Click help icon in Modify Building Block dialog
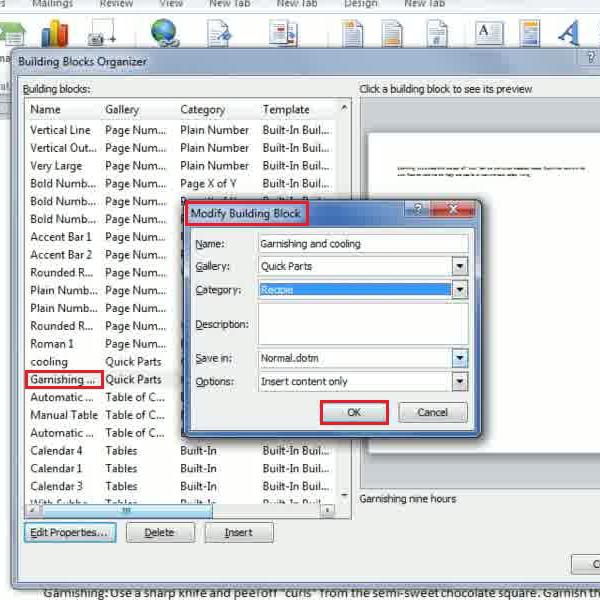This screenshot has width=600, height=600. point(417,209)
